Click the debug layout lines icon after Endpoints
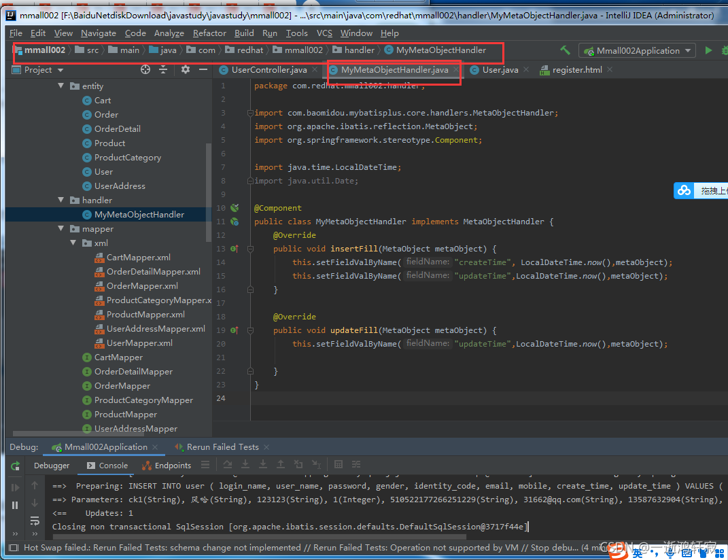This screenshot has width=728, height=560. pyautogui.click(x=205, y=464)
